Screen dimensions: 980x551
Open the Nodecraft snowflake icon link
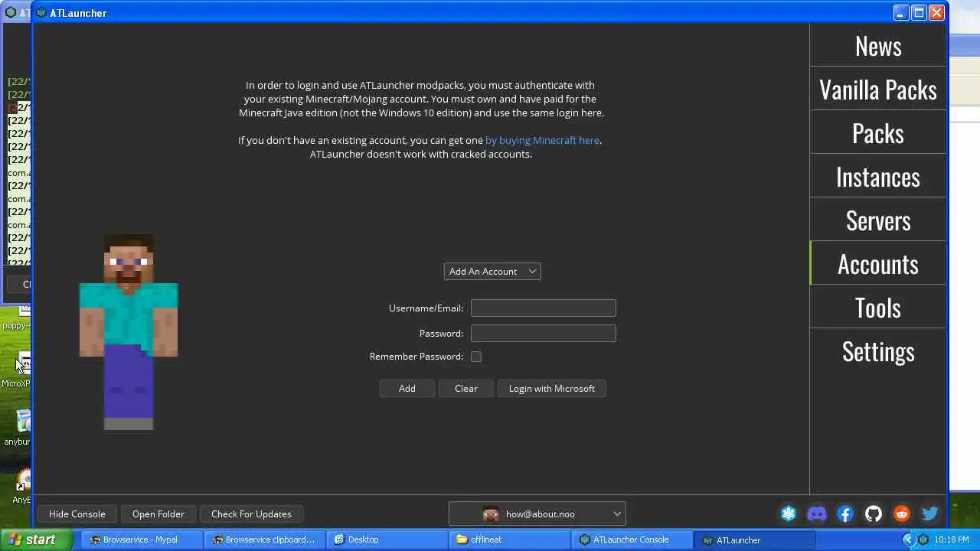[x=789, y=514]
